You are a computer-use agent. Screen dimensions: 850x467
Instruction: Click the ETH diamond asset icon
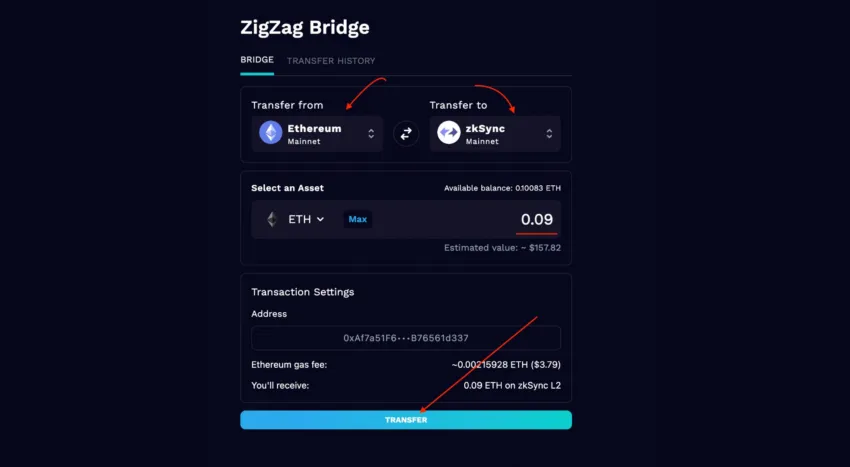(x=272, y=219)
